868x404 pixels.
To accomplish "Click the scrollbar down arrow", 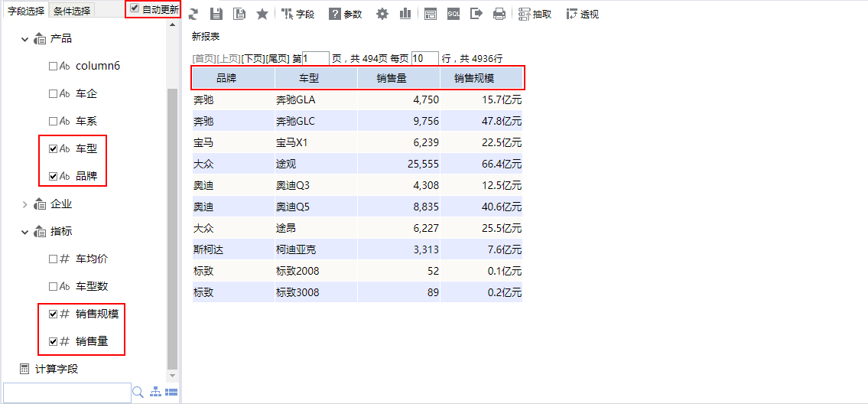I will 173,375.
